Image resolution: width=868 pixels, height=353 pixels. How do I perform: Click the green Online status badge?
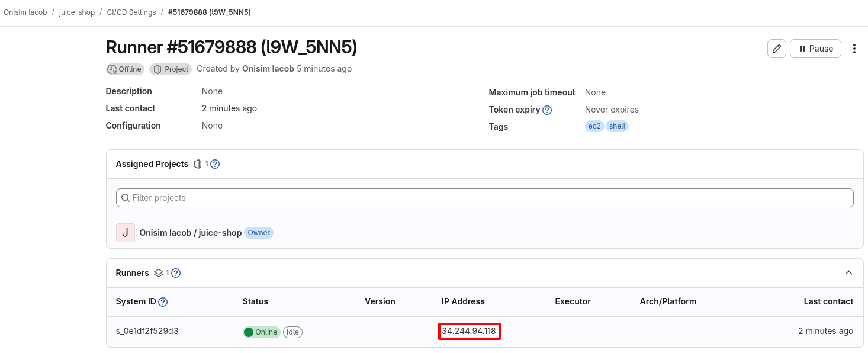pyautogui.click(x=261, y=332)
